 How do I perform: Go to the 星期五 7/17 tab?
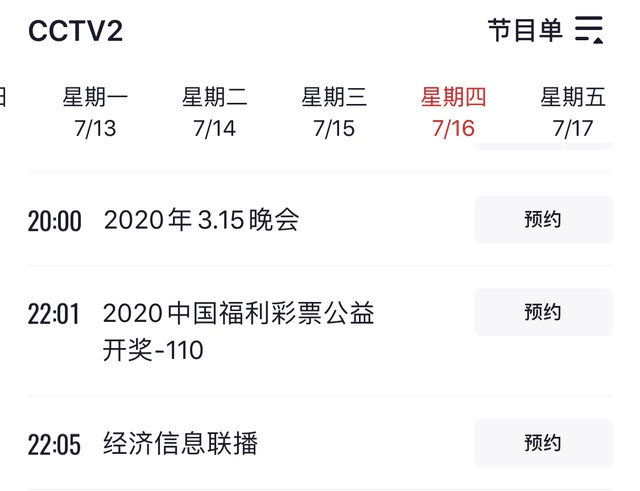coord(573,112)
